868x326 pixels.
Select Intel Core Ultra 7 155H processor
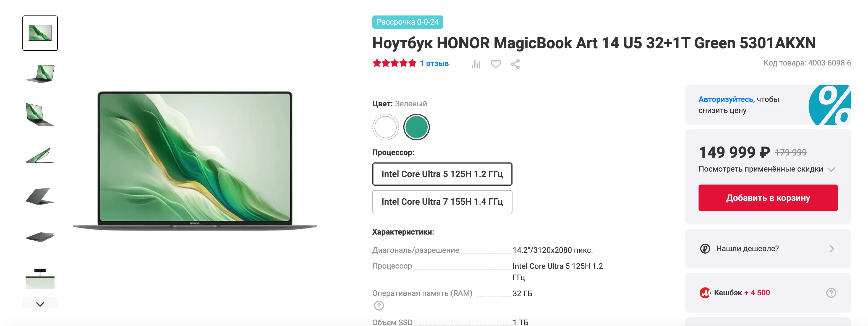click(x=442, y=202)
